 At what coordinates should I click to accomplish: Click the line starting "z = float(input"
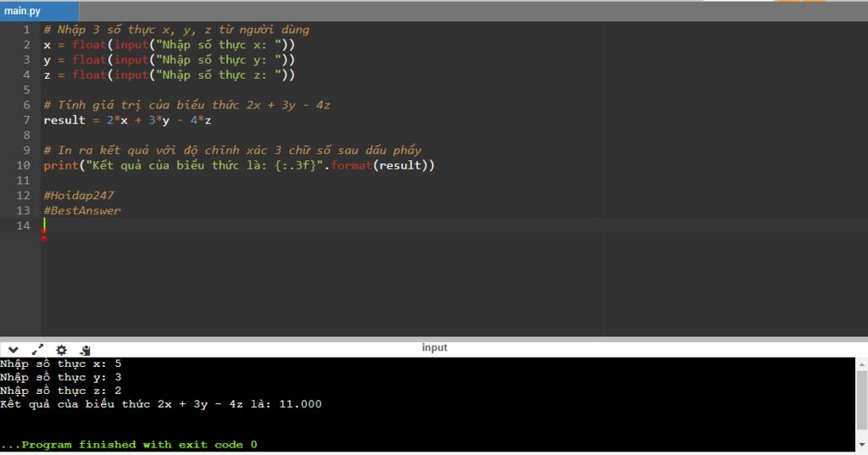pyautogui.click(x=170, y=75)
